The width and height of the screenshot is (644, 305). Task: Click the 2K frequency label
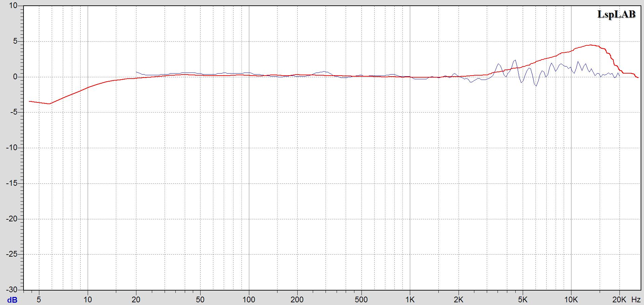(x=458, y=300)
